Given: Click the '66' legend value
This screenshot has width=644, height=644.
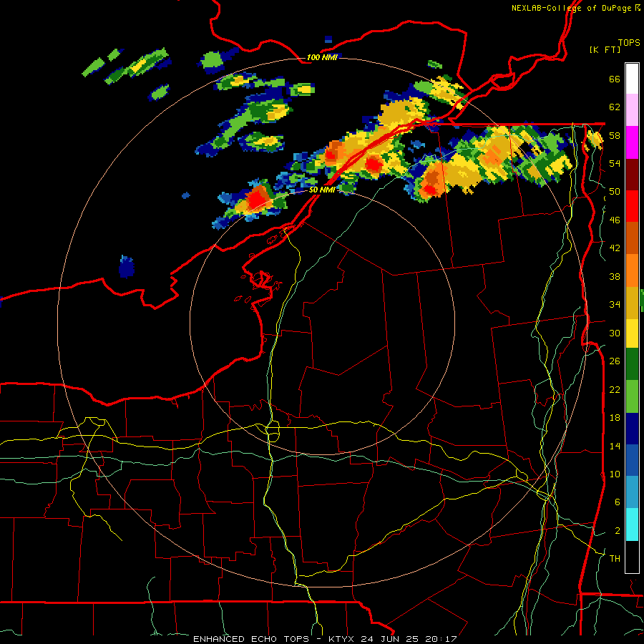Looking at the screenshot, I should [x=615, y=79].
